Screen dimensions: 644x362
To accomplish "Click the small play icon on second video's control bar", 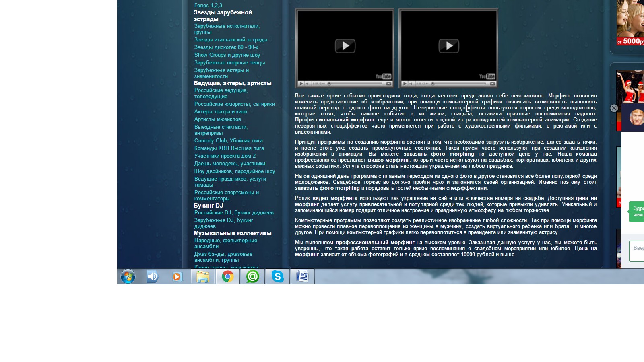I will tap(405, 84).
